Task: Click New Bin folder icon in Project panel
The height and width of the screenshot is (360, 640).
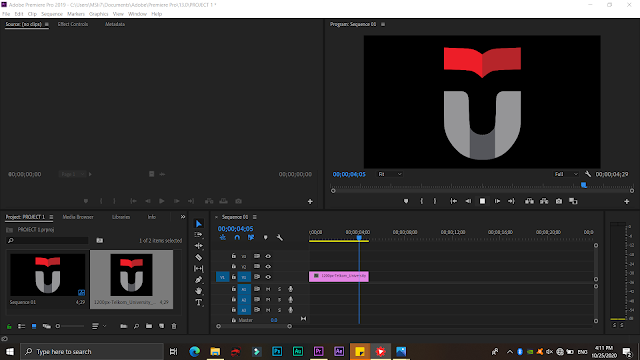Action: point(149,326)
